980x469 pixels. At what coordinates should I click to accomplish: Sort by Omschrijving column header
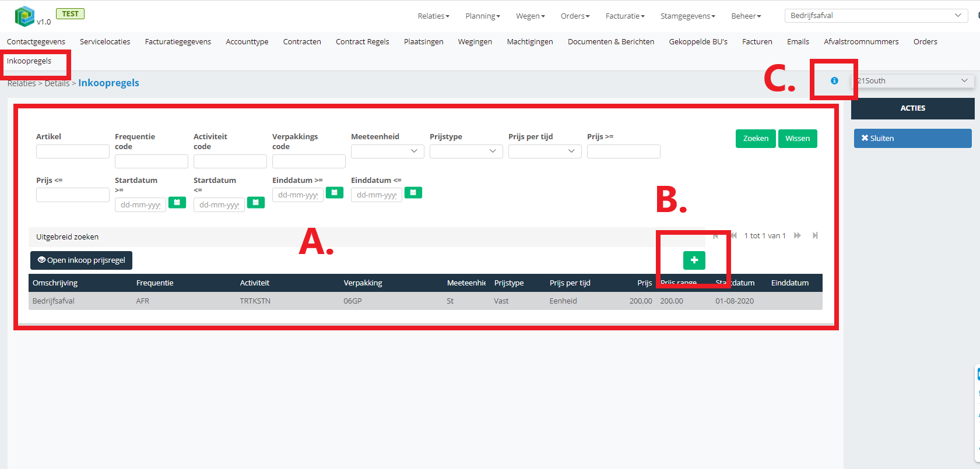pos(55,283)
